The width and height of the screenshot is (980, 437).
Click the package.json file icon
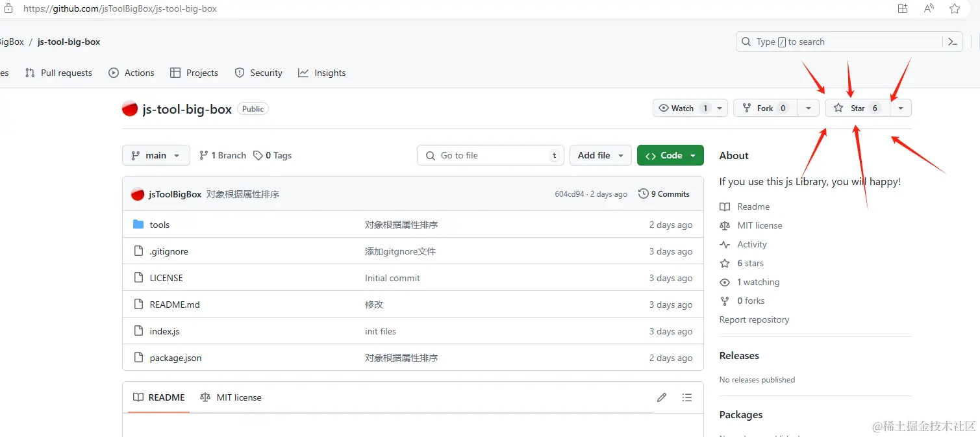coord(138,357)
